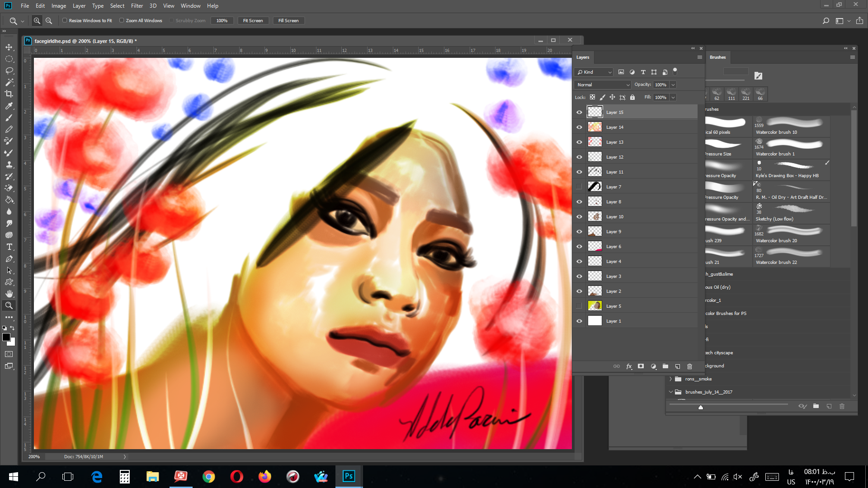Collapse the brushes_july_14__2017 folder
Viewport: 868px width, 488px height.
pos(671,392)
